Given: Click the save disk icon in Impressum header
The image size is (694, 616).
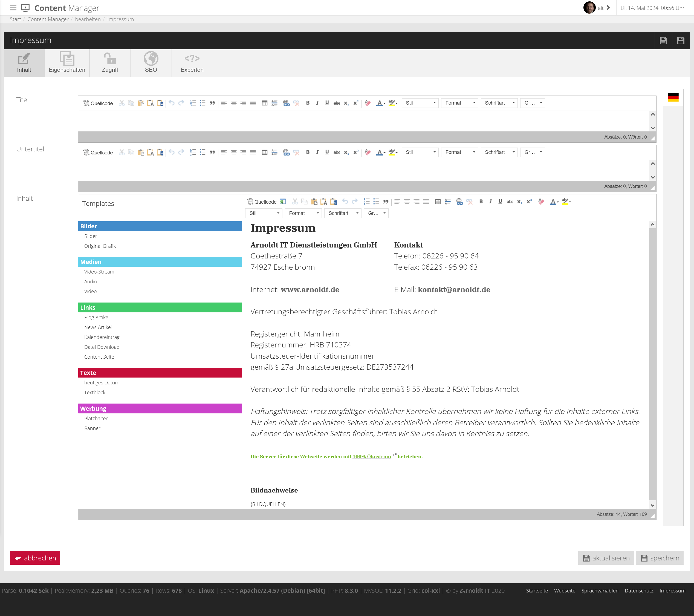Looking at the screenshot, I should coord(663,41).
